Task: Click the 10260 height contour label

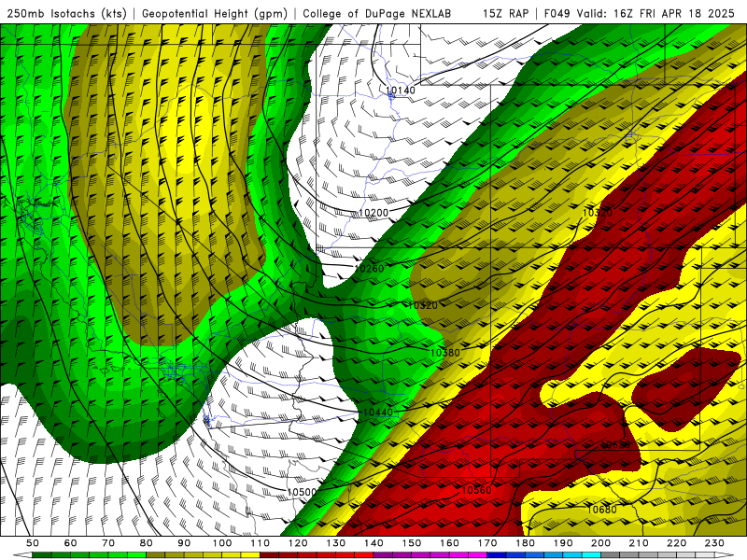Action: tap(369, 269)
